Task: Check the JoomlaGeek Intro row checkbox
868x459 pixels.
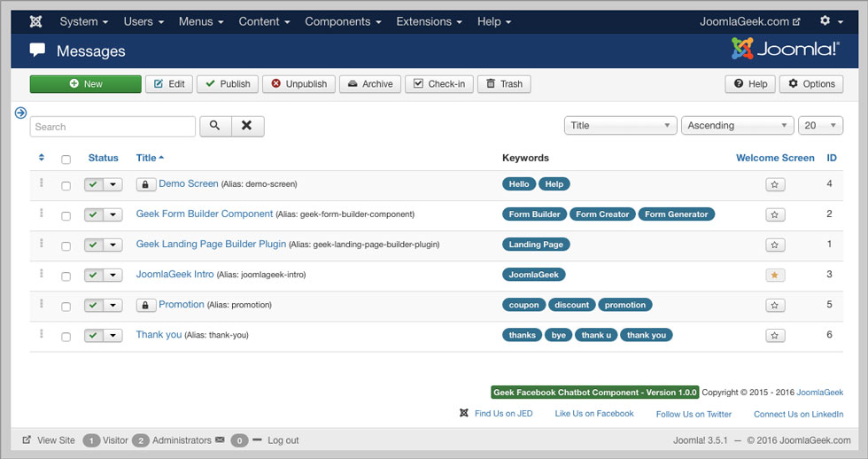Action: click(x=66, y=276)
